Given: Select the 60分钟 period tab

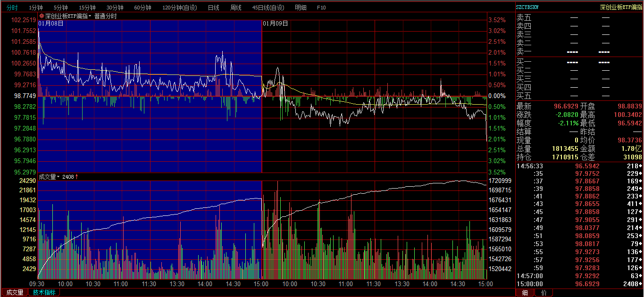Looking at the screenshot, I should 142,8.
